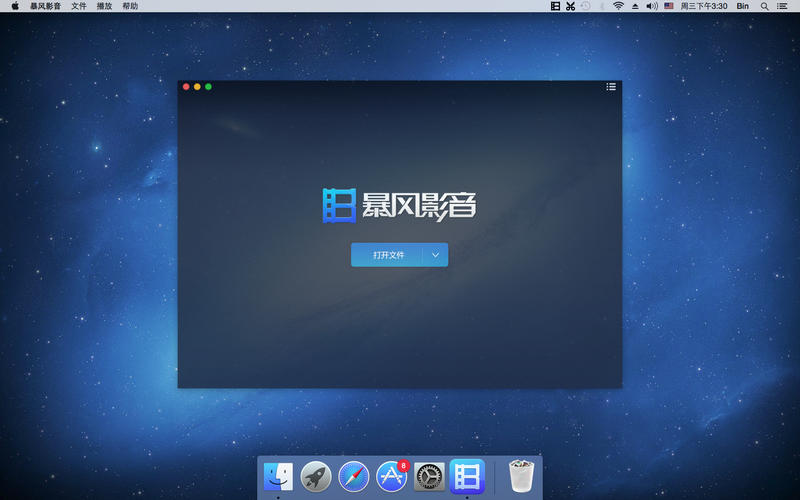Click the 暴风影音 film icon in menu bar
Image resolution: width=800 pixels, height=500 pixels.
[x=556, y=6]
